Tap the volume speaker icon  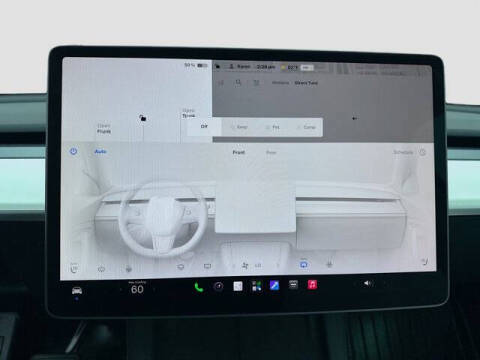[367, 283]
